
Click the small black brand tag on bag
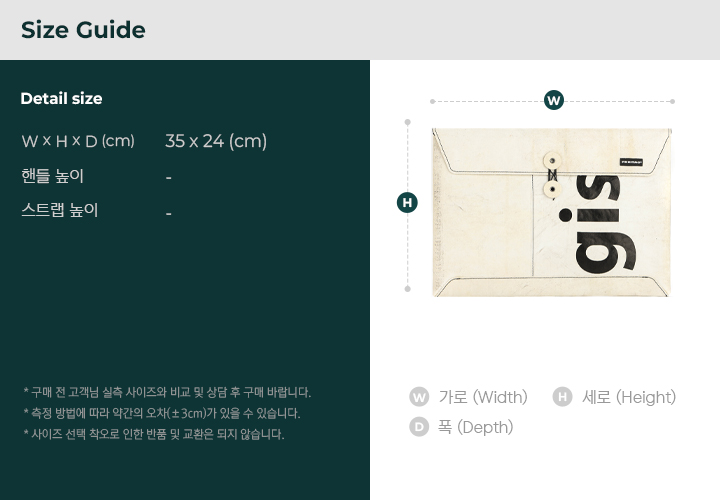pos(631,162)
